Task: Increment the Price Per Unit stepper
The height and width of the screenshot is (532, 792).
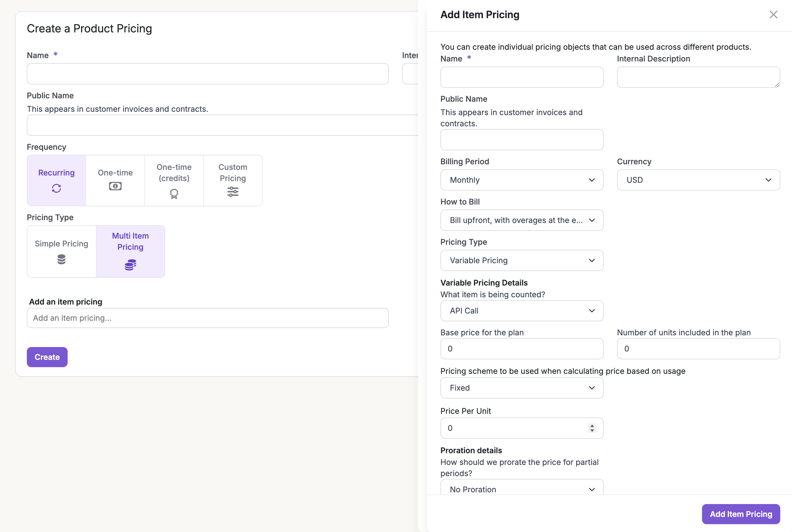Action: pos(592,426)
